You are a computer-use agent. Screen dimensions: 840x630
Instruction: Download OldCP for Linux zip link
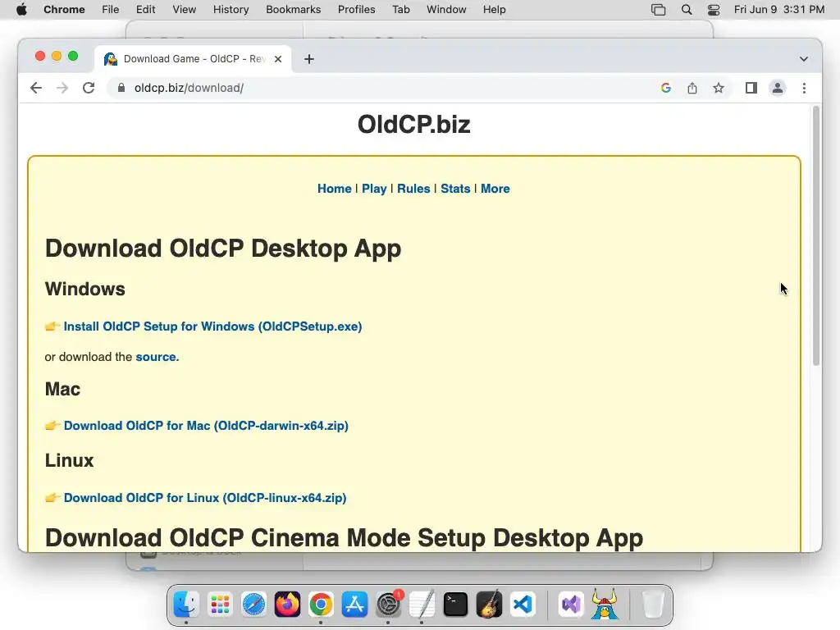(x=204, y=498)
